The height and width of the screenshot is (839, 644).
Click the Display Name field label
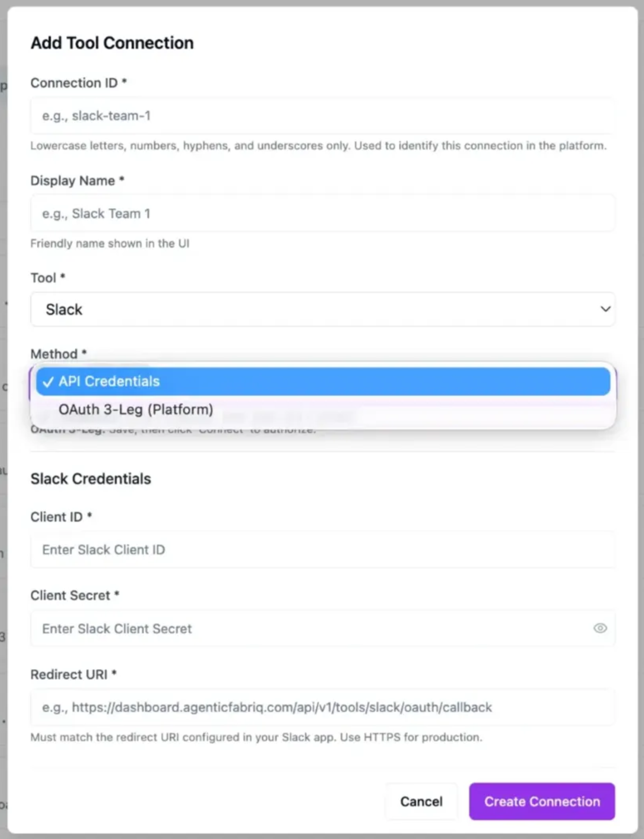(x=73, y=181)
